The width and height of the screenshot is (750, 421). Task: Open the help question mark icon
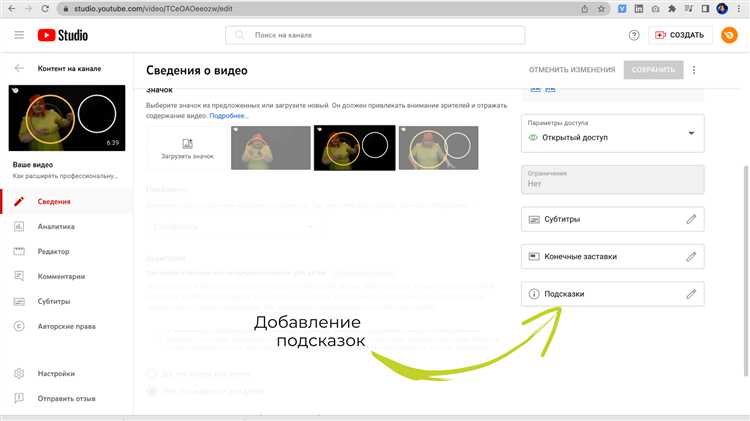click(x=633, y=36)
